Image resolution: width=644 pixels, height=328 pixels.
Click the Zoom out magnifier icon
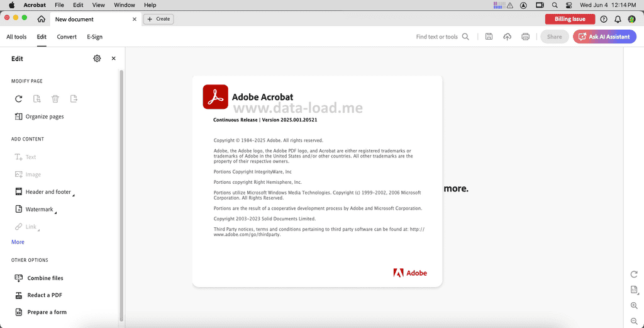pos(634,321)
